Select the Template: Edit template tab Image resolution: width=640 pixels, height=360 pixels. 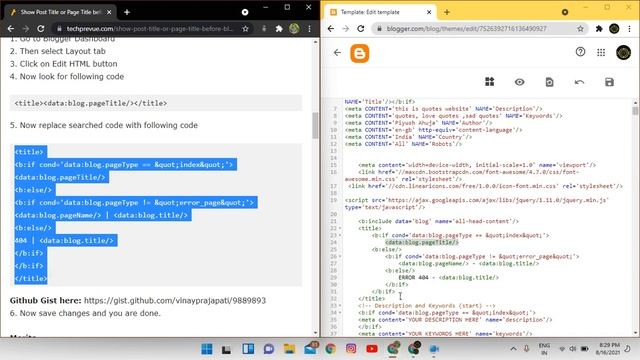click(x=381, y=12)
